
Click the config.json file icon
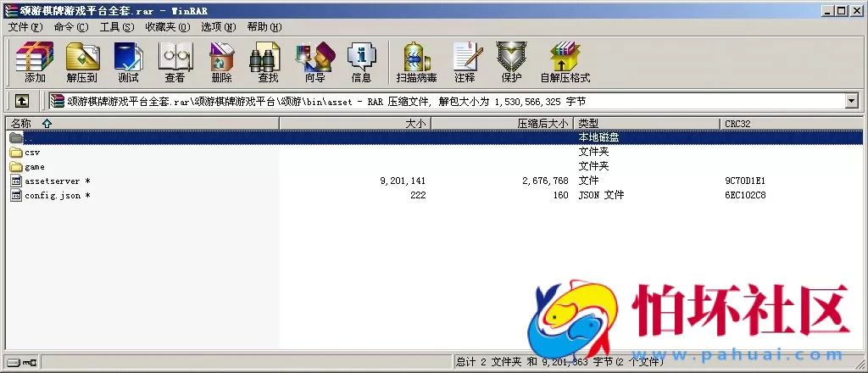click(x=16, y=195)
